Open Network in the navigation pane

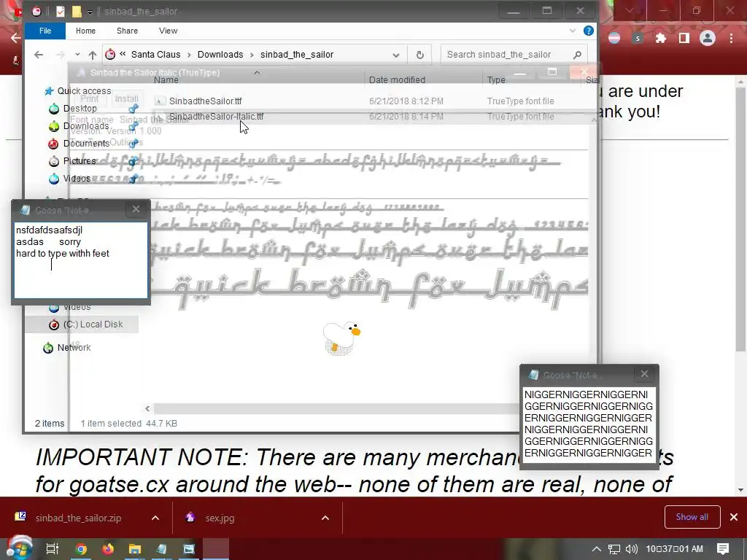74,348
